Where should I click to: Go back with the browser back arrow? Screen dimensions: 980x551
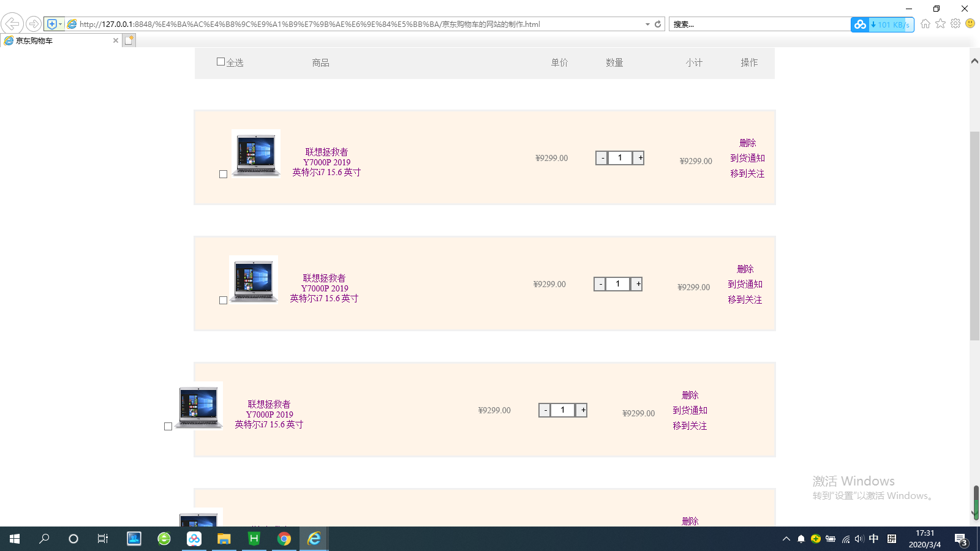[12, 24]
